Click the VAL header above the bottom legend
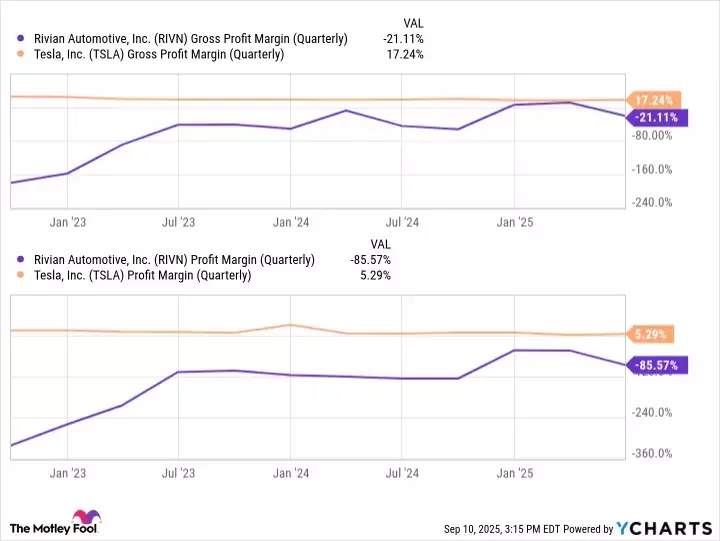Viewport: 720px width, 541px height. 381,243
